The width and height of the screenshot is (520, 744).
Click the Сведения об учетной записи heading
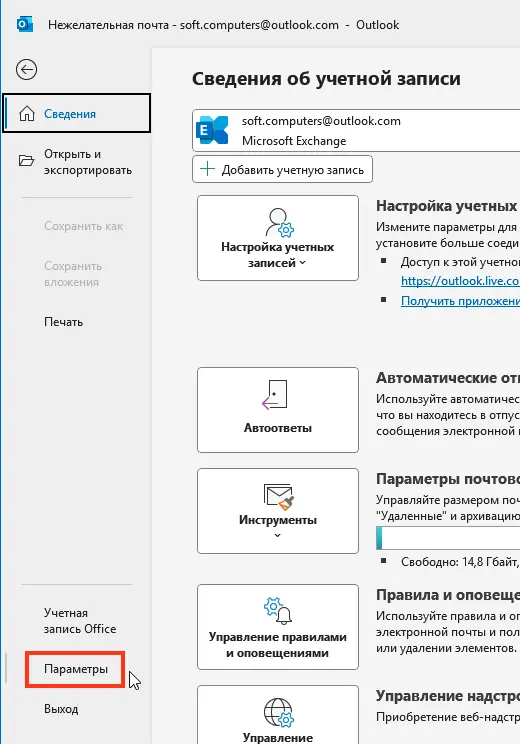326,78
